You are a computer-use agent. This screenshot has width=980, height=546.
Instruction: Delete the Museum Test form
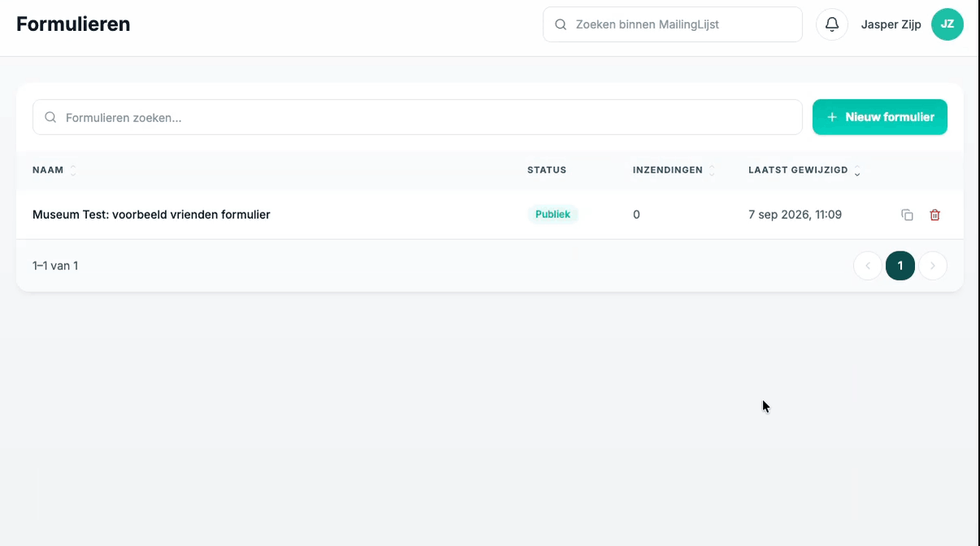click(935, 215)
